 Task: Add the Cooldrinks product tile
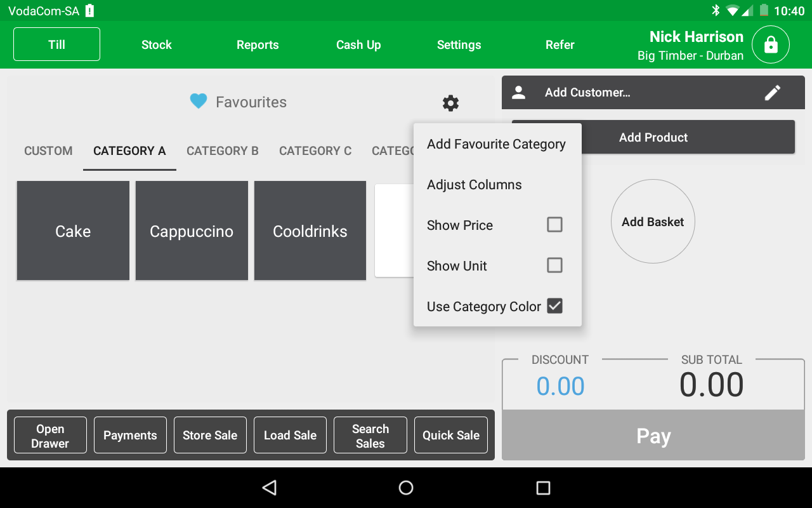point(310,231)
